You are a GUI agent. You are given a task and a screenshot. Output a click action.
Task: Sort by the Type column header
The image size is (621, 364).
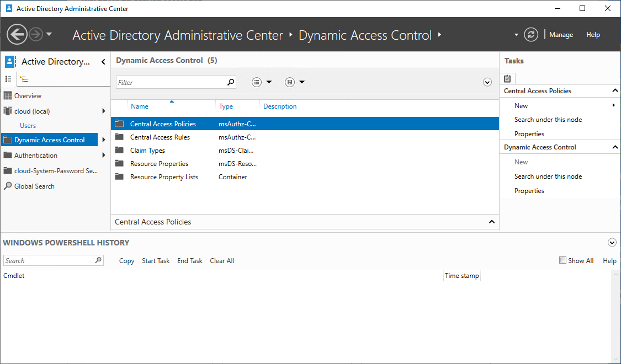click(226, 106)
